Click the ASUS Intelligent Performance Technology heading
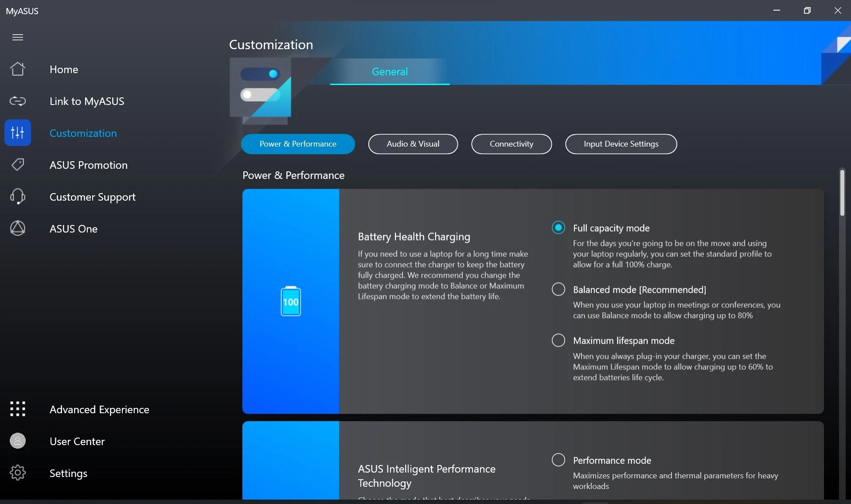This screenshot has width=851, height=504. coord(427,476)
